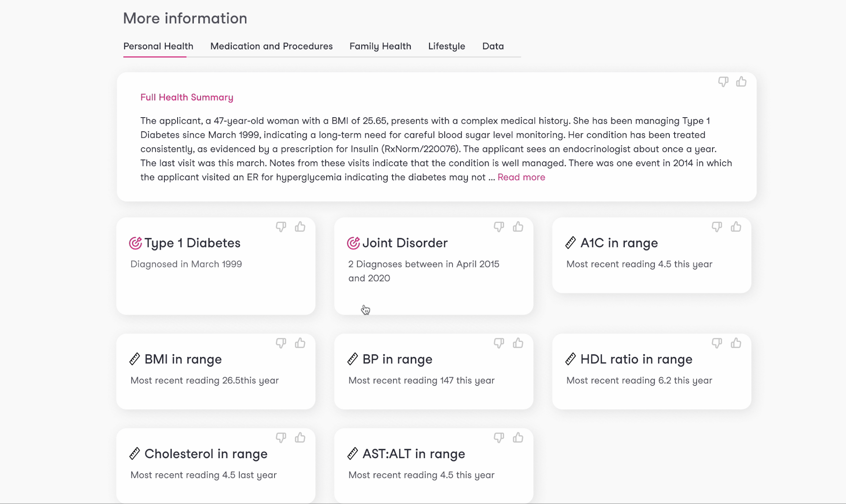
Task: Expand the summary with Read more
Action: [521, 177]
